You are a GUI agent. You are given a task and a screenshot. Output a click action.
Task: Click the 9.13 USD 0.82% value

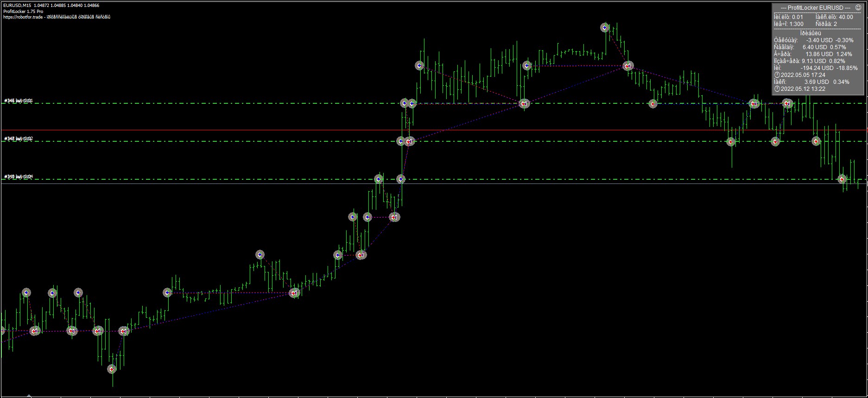pyautogui.click(x=823, y=61)
